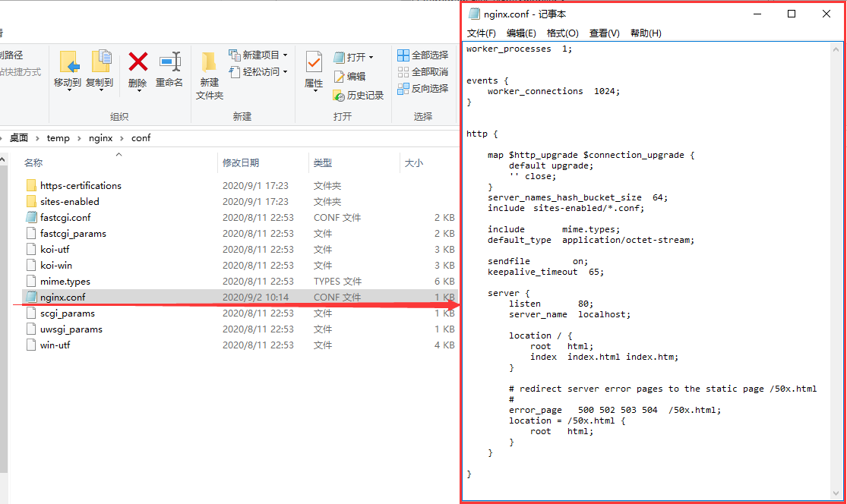The height and width of the screenshot is (504, 847).
Task: Sort by the 修改日期 column header
Action: [241, 163]
